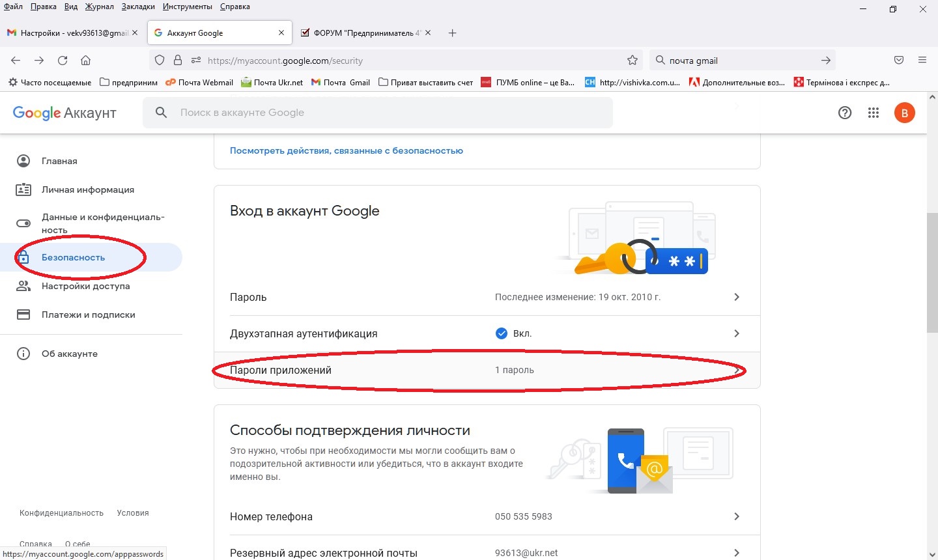Viewport: 938px width, 560px height.
Task: Switch to the Настройки Gmail tab
Action: (x=72, y=33)
